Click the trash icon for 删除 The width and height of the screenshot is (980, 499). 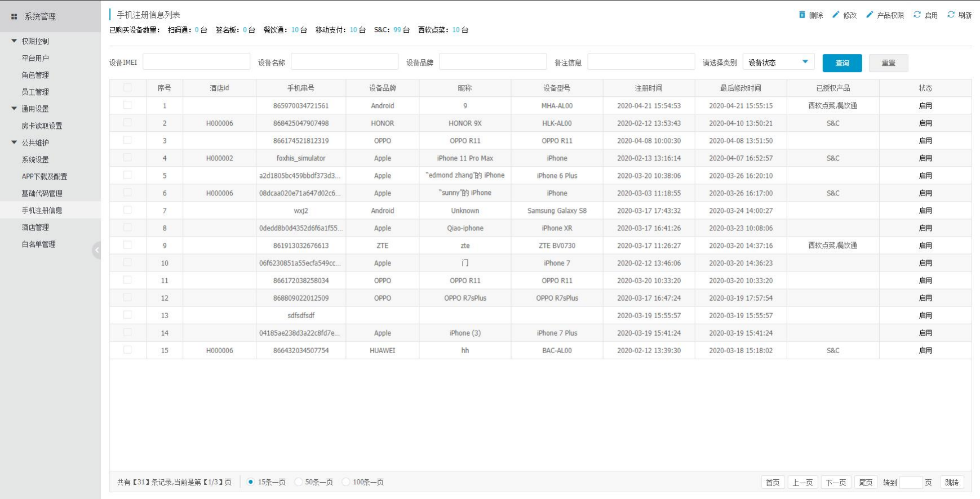coord(802,15)
